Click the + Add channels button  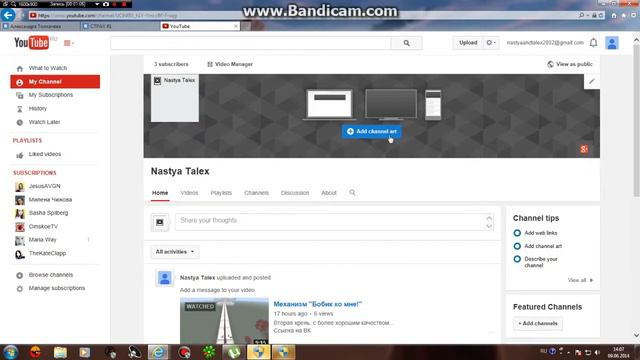[538, 323]
